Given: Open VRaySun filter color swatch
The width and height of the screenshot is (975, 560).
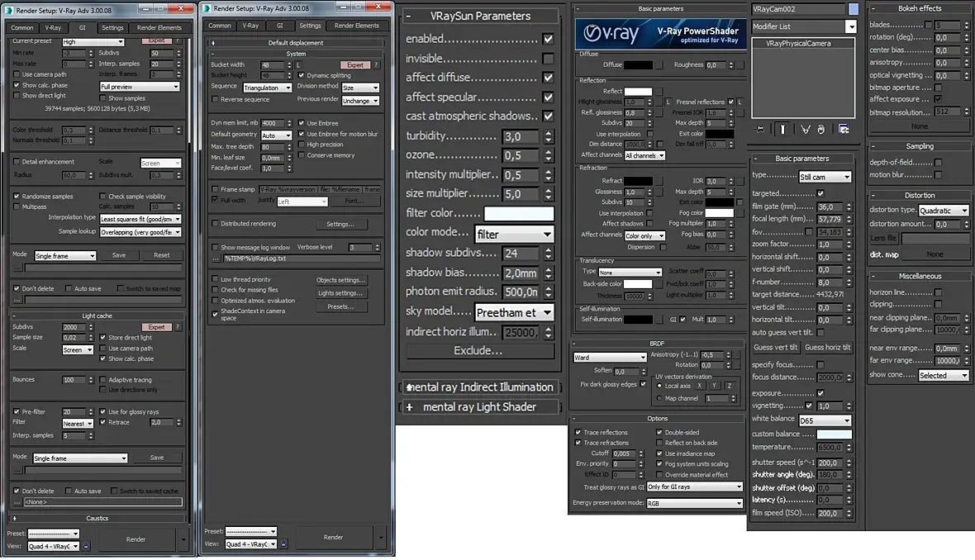Looking at the screenshot, I should point(519,214).
